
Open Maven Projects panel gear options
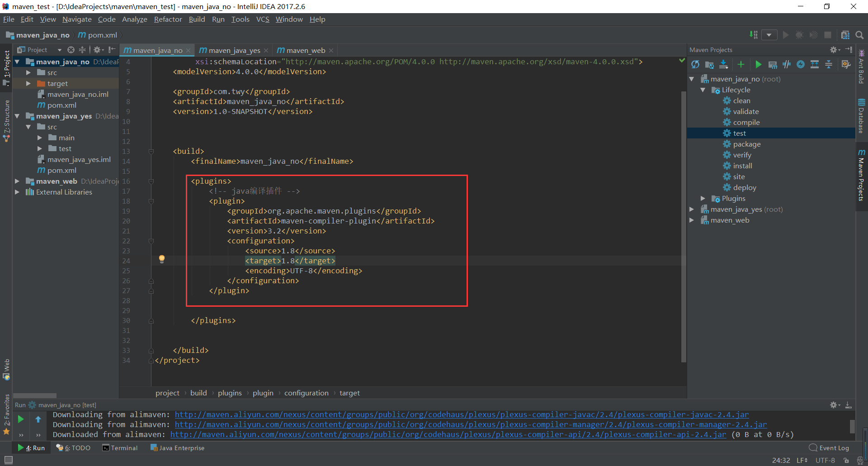tap(835, 50)
